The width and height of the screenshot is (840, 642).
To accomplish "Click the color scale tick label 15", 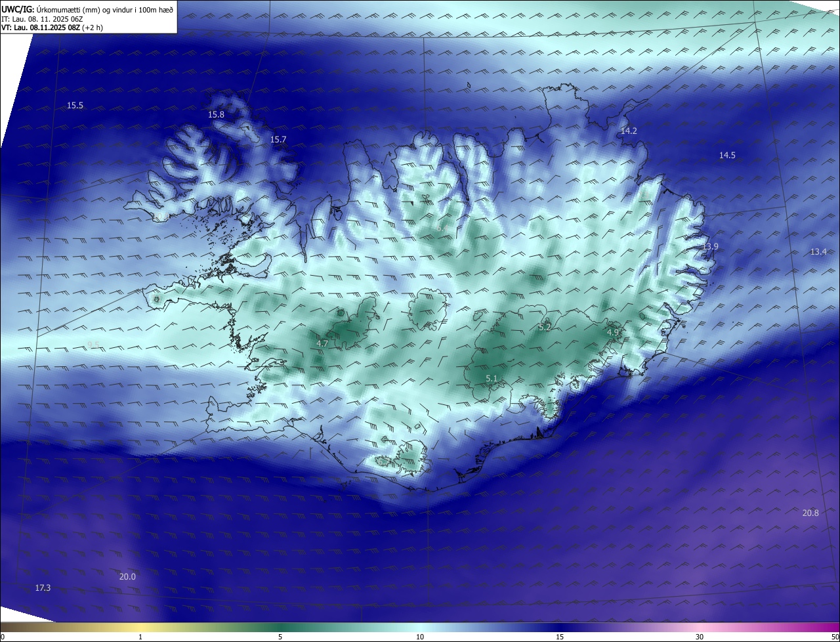I will (x=560, y=637).
